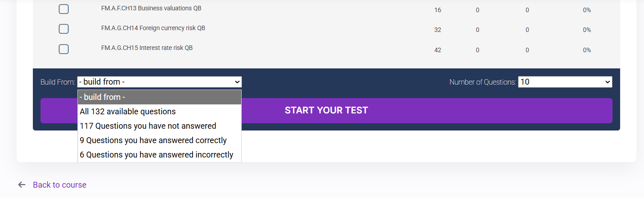Viewport: 644px width, 198px height.
Task: Select 'All 132 available questions' option
Action: click(x=159, y=111)
